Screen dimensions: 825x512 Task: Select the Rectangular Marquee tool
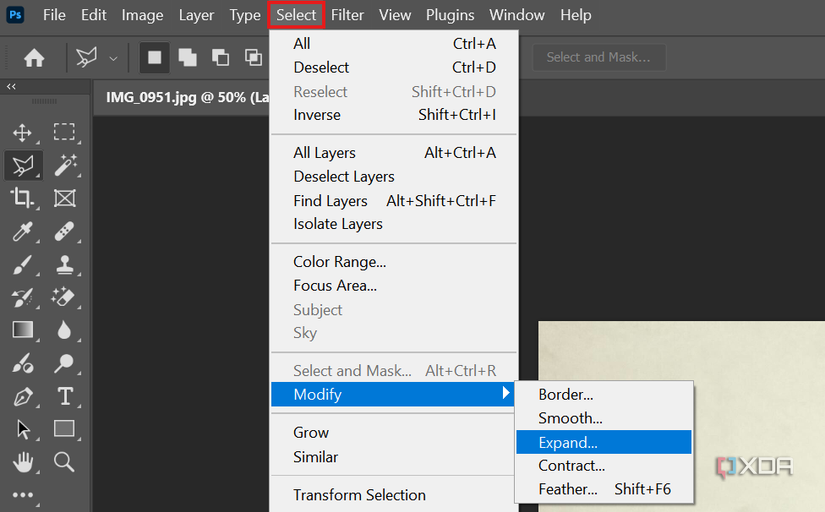point(64,132)
